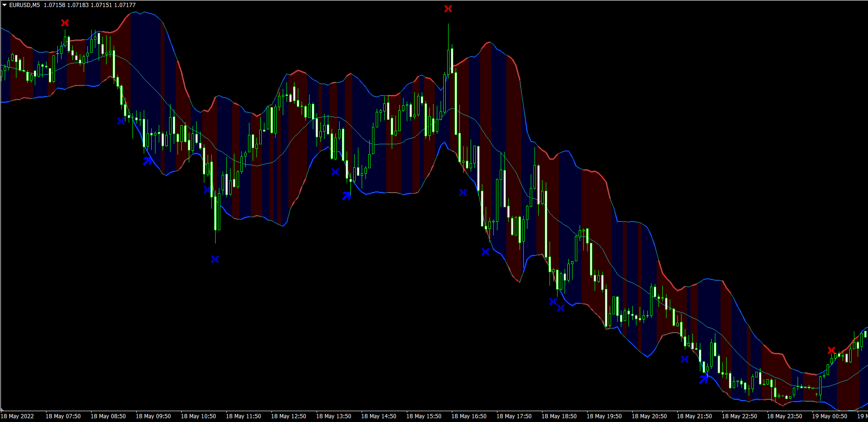Click the 18 May 07:50 time label
Screen dimensions: 868x422
click(x=63, y=416)
